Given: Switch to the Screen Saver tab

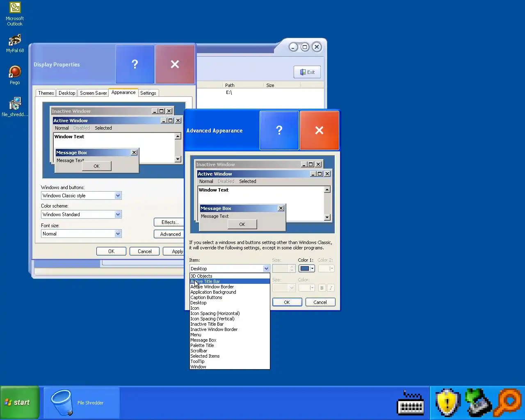Looking at the screenshot, I should 93,93.
